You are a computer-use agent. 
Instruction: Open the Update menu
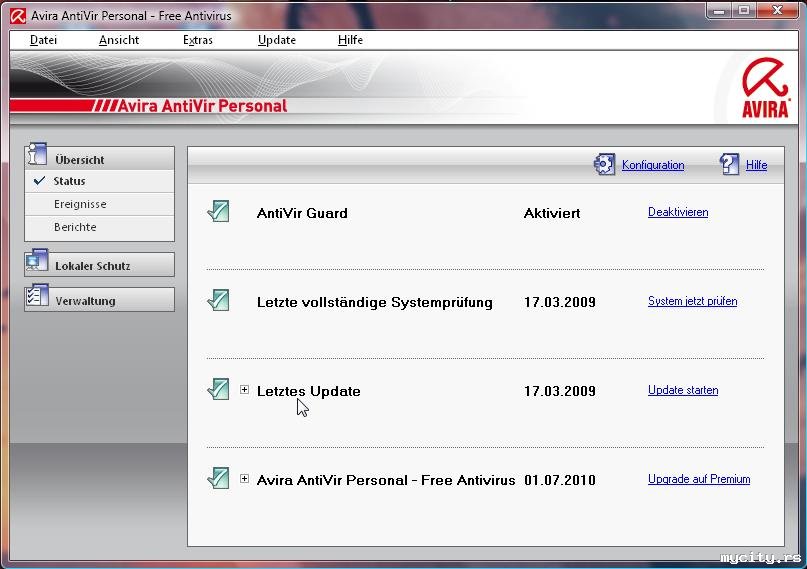pos(277,40)
